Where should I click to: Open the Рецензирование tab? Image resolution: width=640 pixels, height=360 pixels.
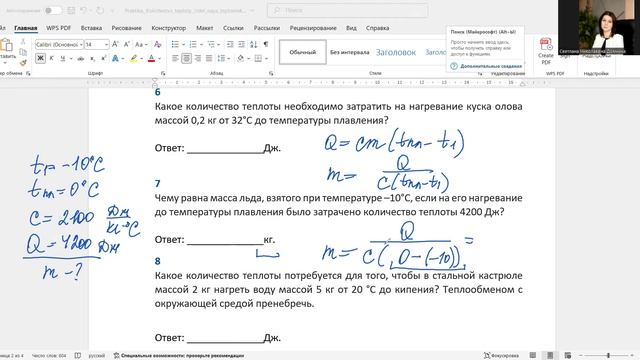pyautogui.click(x=313, y=28)
